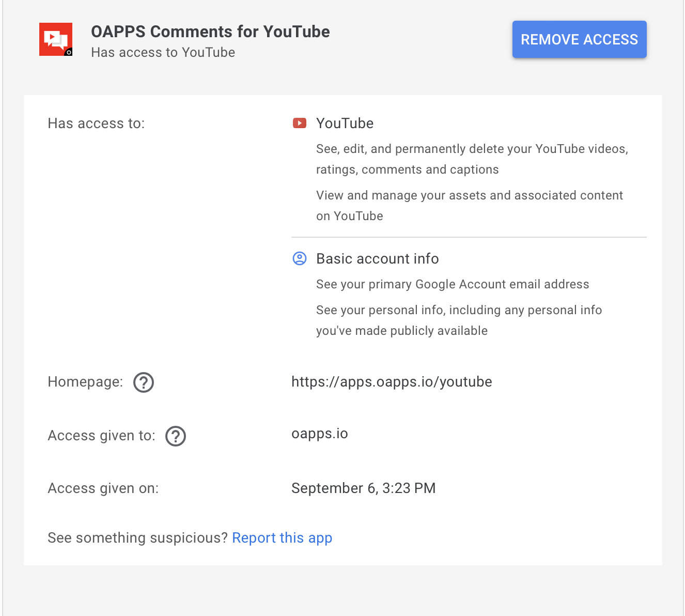Open the Report this app link
The image size is (685, 616).
coord(282,537)
